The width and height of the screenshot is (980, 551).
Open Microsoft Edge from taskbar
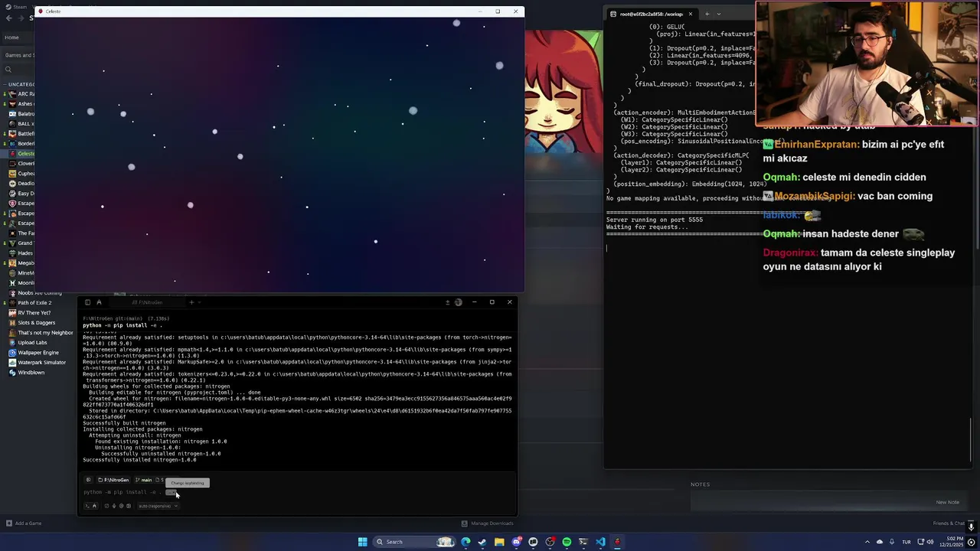[x=465, y=542]
